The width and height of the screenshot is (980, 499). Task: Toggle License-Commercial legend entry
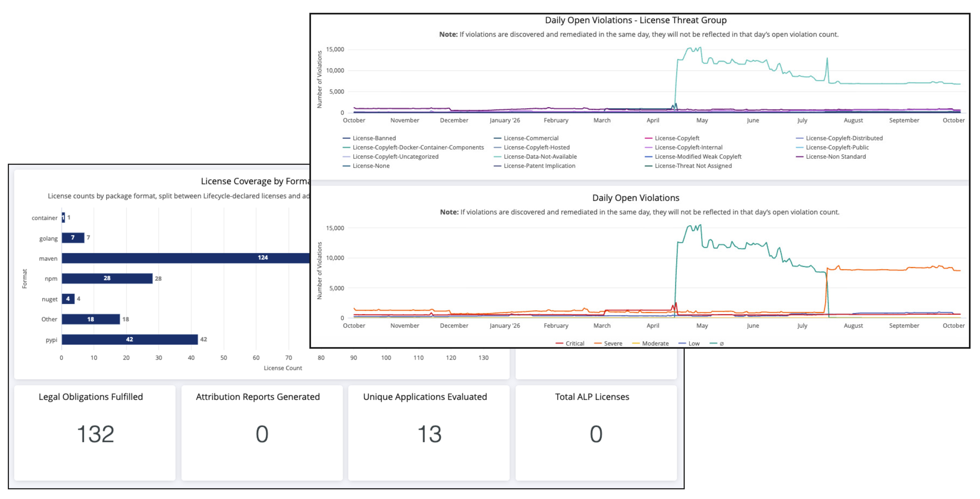tap(526, 138)
